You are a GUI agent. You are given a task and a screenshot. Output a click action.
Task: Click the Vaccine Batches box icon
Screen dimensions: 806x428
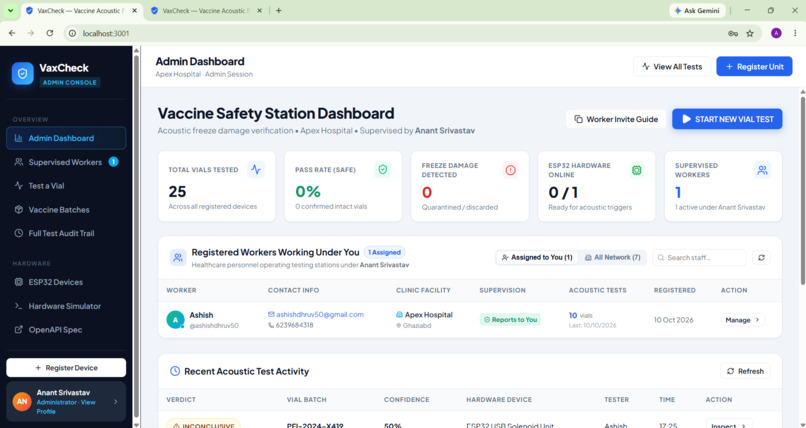[19, 210]
